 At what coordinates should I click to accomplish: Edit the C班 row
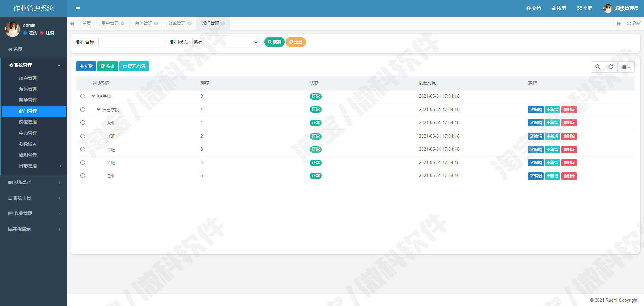[x=536, y=150]
